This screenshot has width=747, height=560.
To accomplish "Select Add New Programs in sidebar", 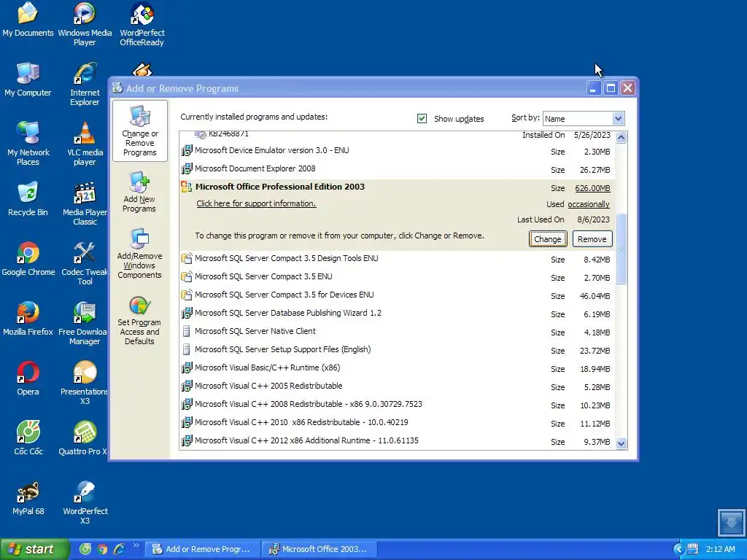I will tap(139, 192).
